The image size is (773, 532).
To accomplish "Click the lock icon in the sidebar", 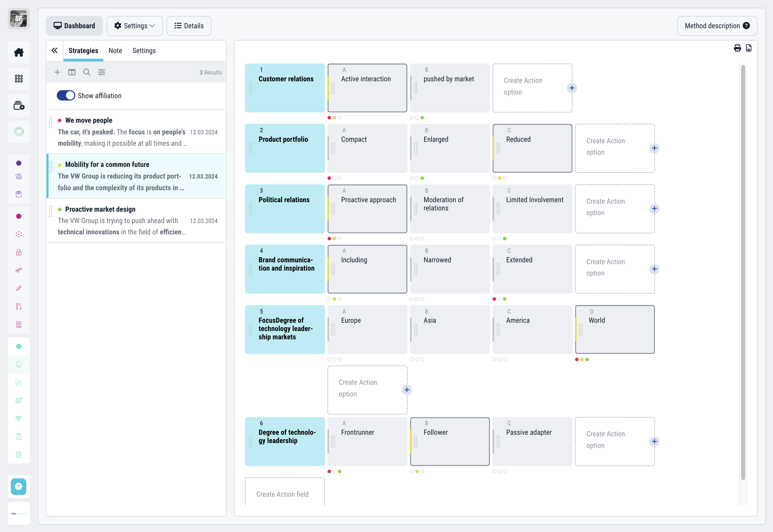I will 19,252.
